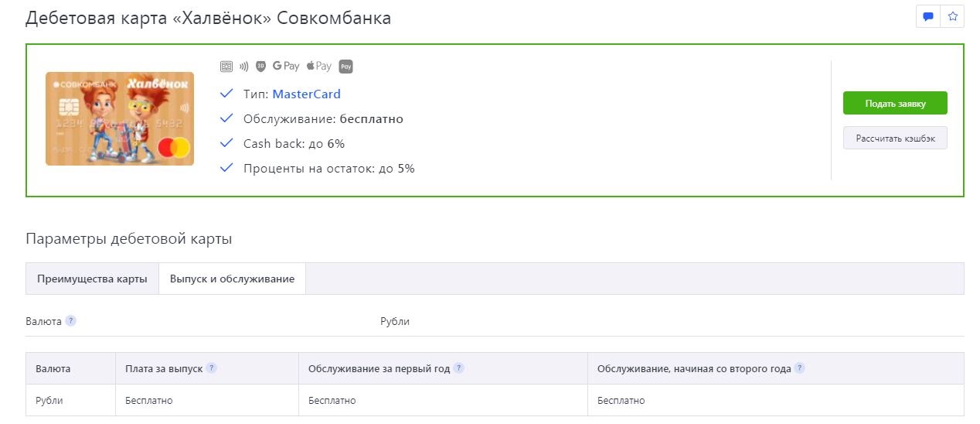980x424 pixels.
Task: Add card to favorites with star icon
Action: pos(952,16)
